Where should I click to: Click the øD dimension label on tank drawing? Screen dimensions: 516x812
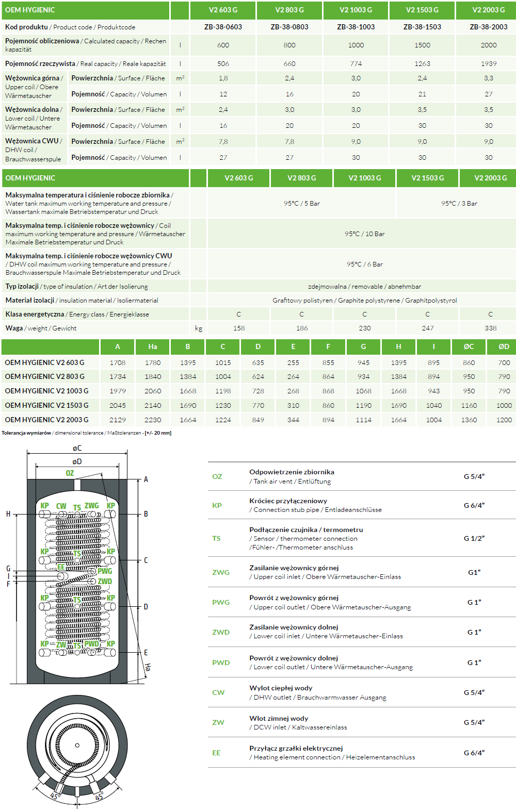(x=77, y=461)
